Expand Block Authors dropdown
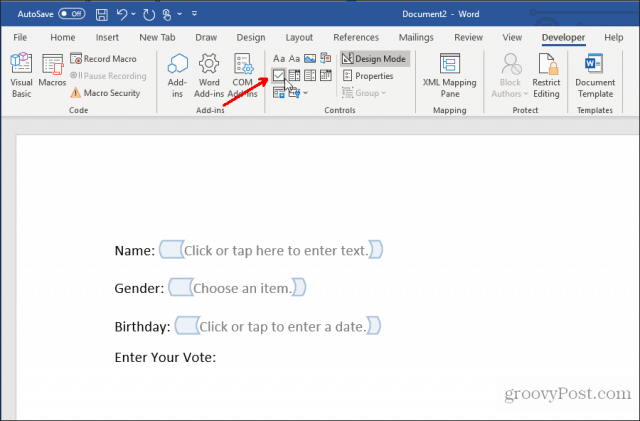 510,76
